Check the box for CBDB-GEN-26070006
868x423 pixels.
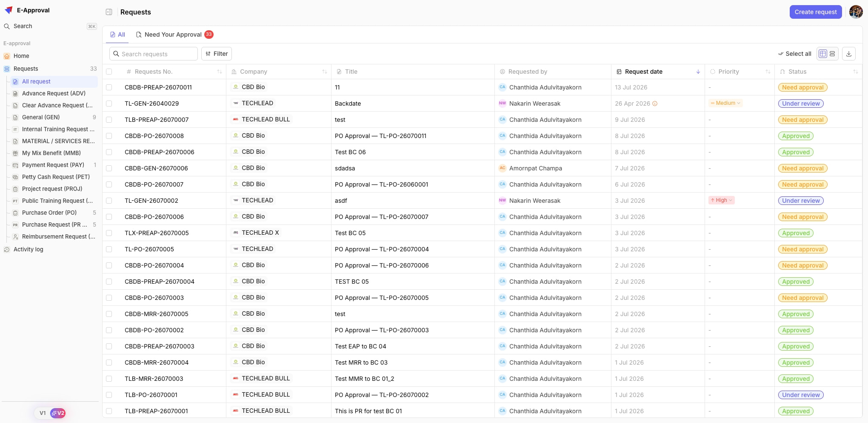tap(109, 168)
